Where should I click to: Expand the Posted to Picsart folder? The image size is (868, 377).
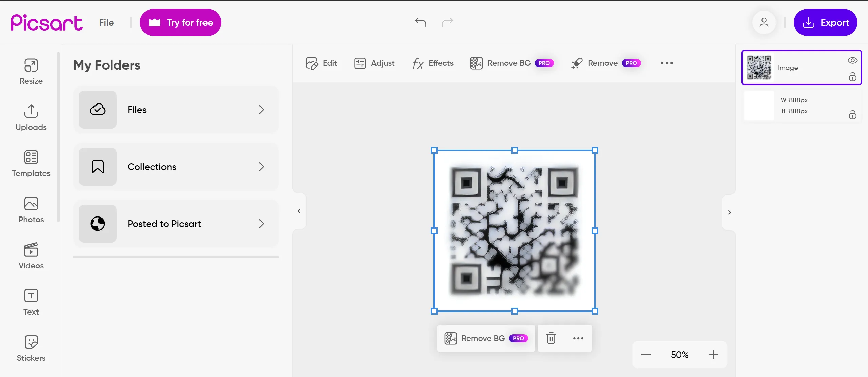176,224
